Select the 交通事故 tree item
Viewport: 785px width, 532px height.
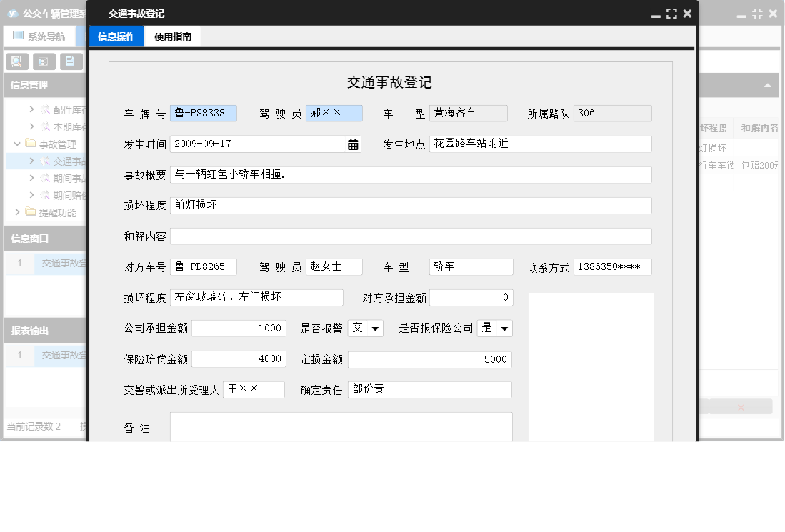pos(69,161)
